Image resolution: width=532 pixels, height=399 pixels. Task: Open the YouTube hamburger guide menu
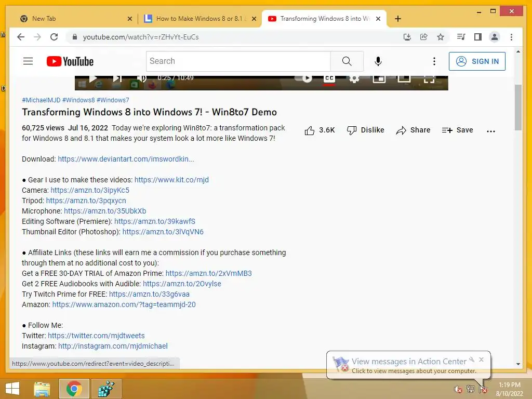pyautogui.click(x=28, y=61)
